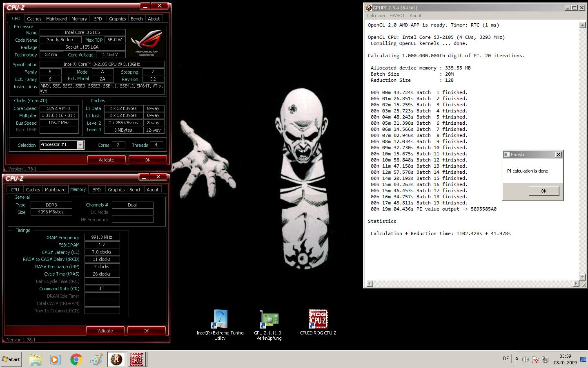Click the Code Name value Sandy Bridge

point(60,40)
